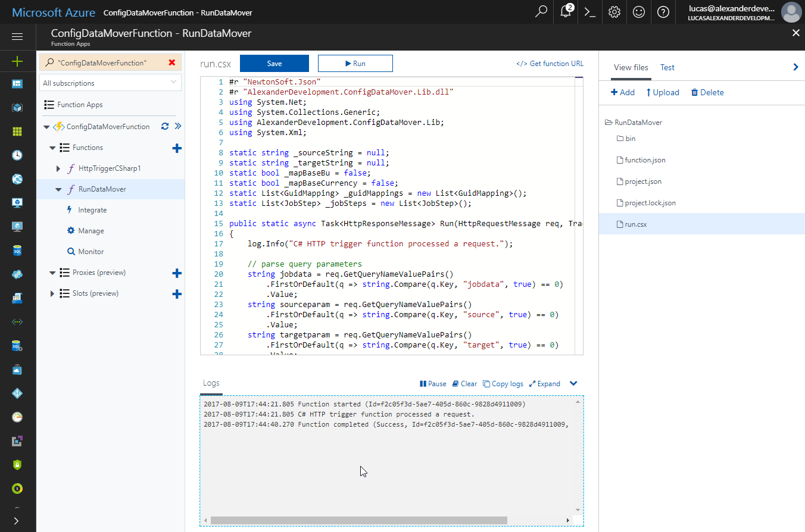Image resolution: width=805 pixels, height=532 pixels.
Task: Open the Resource groups cube icon
Action: coord(17,108)
